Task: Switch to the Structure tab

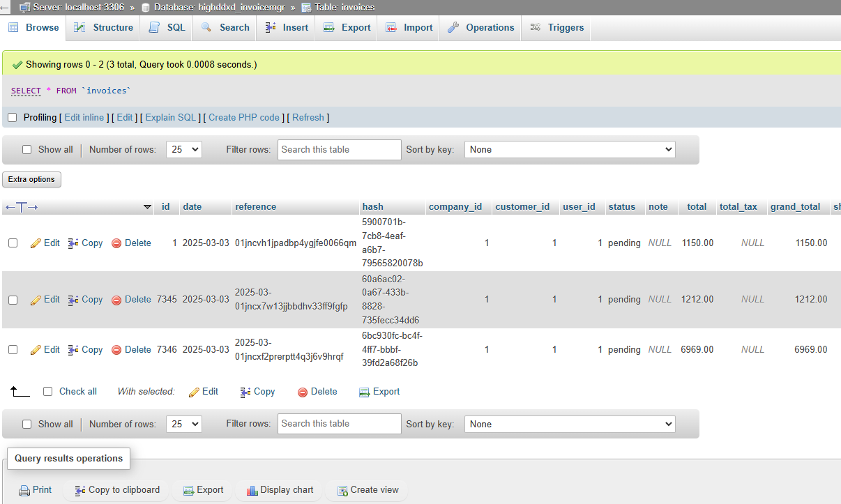Action: pyautogui.click(x=103, y=28)
